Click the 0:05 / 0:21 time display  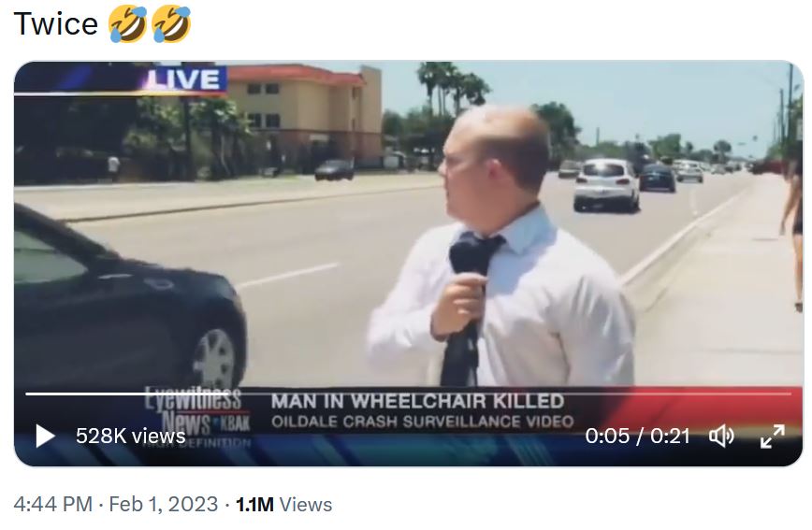[637, 436]
